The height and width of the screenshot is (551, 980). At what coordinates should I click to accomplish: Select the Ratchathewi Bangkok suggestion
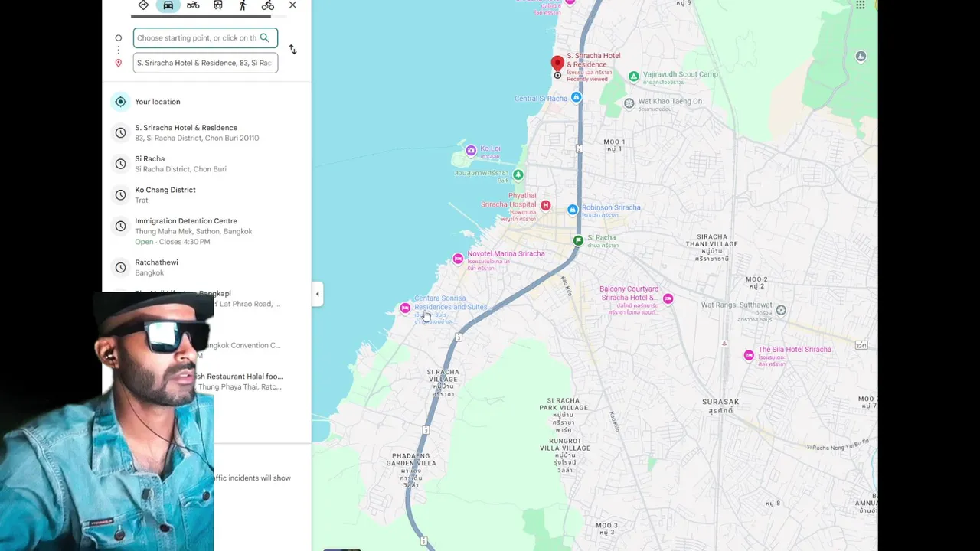coord(207,267)
